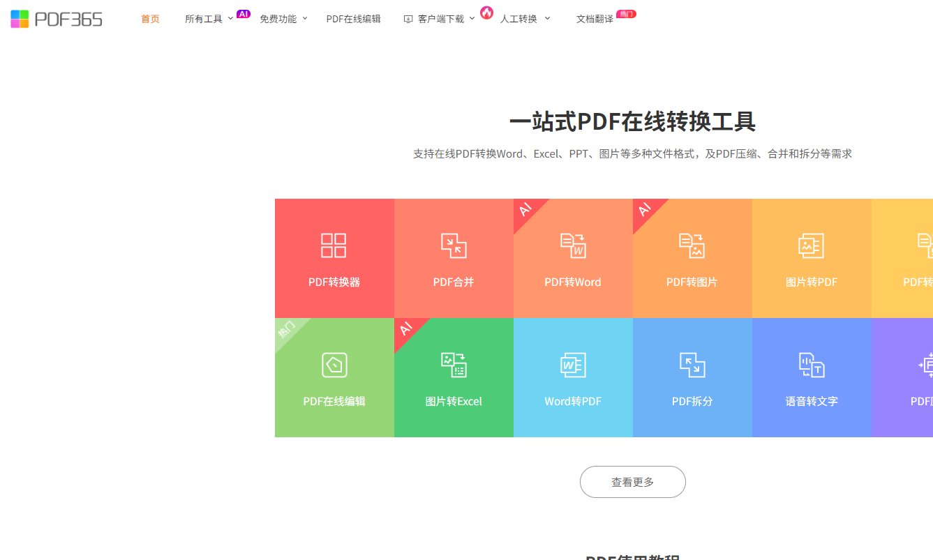Go to the 首页 nav item

[x=150, y=19]
